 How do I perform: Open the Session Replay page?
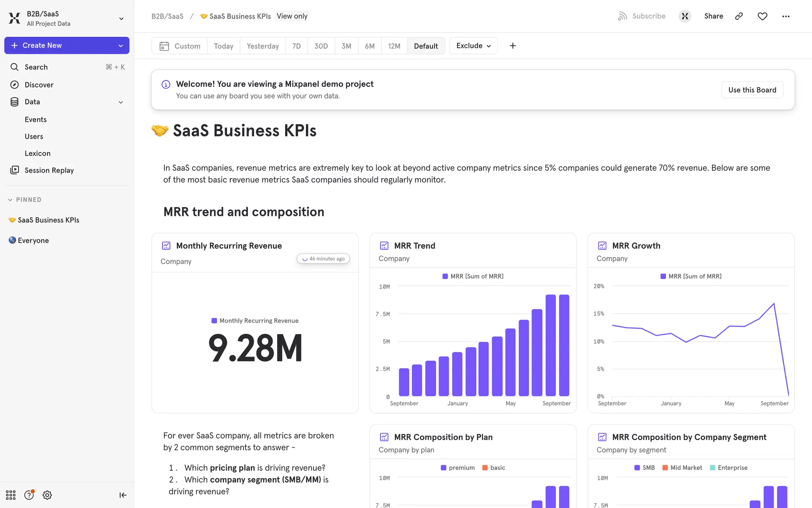pos(49,170)
